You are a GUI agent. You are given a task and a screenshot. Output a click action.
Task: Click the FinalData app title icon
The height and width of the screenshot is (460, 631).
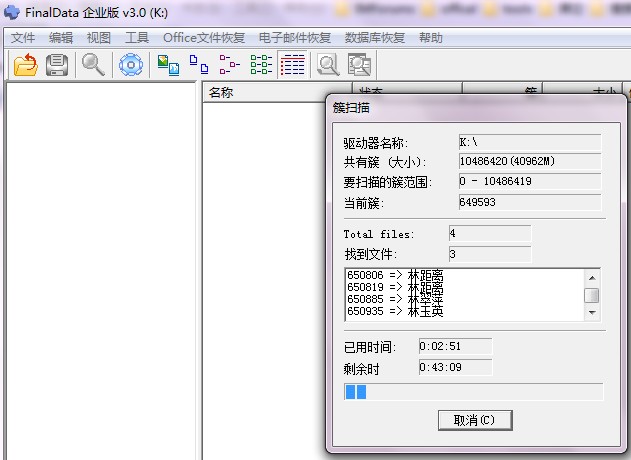[11, 12]
